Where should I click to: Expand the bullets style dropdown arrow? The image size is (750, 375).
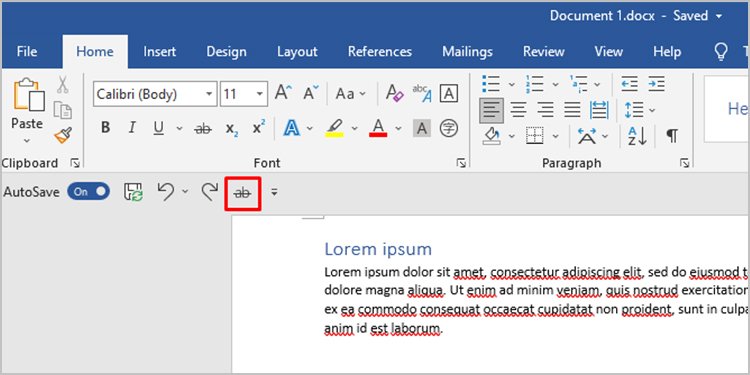pyautogui.click(x=511, y=85)
